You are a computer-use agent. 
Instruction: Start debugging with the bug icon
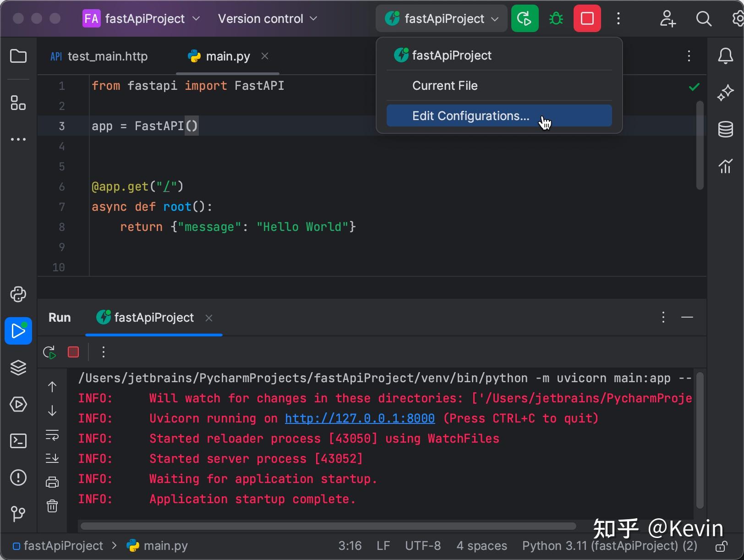click(x=555, y=18)
